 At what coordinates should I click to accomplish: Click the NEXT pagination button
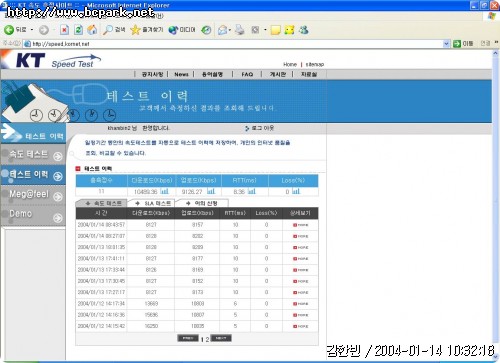click(x=221, y=338)
